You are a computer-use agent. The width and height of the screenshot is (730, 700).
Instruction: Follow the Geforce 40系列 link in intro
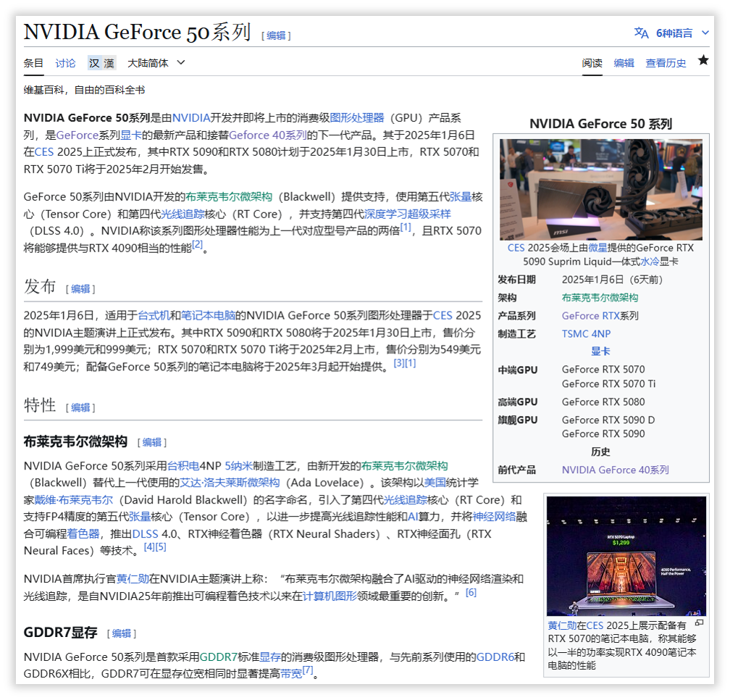pyautogui.click(x=268, y=135)
